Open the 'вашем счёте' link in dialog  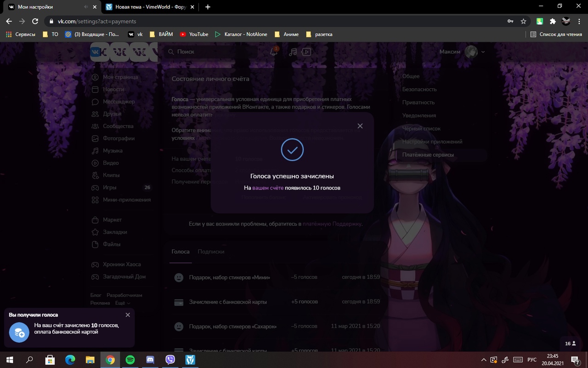click(268, 188)
